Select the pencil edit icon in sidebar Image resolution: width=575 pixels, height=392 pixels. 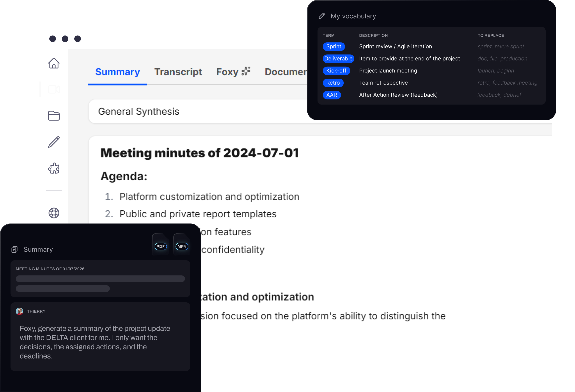[x=54, y=142]
